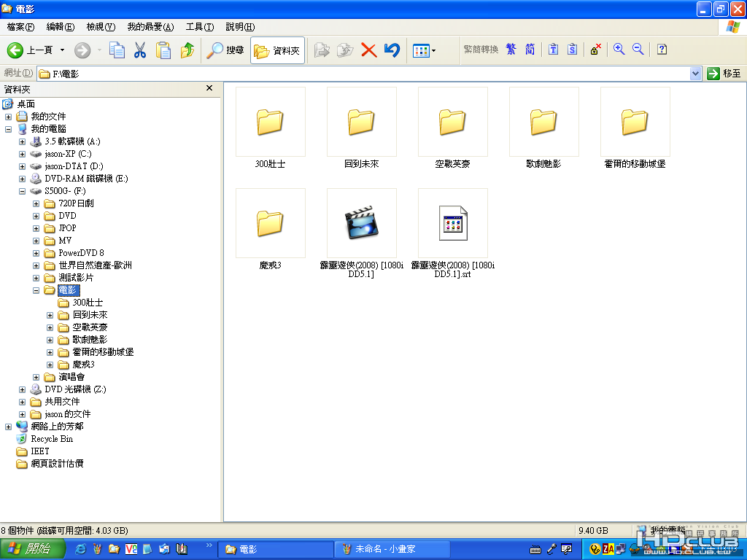Click the Copy toolbar icon

[x=117, y=50]
